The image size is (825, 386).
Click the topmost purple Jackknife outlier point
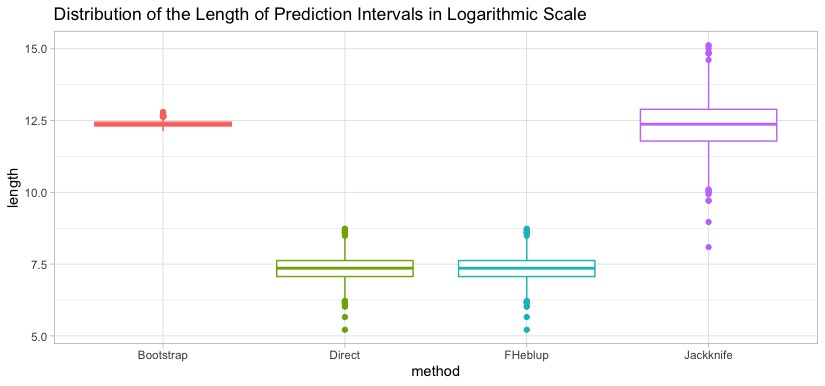(708, 45)
